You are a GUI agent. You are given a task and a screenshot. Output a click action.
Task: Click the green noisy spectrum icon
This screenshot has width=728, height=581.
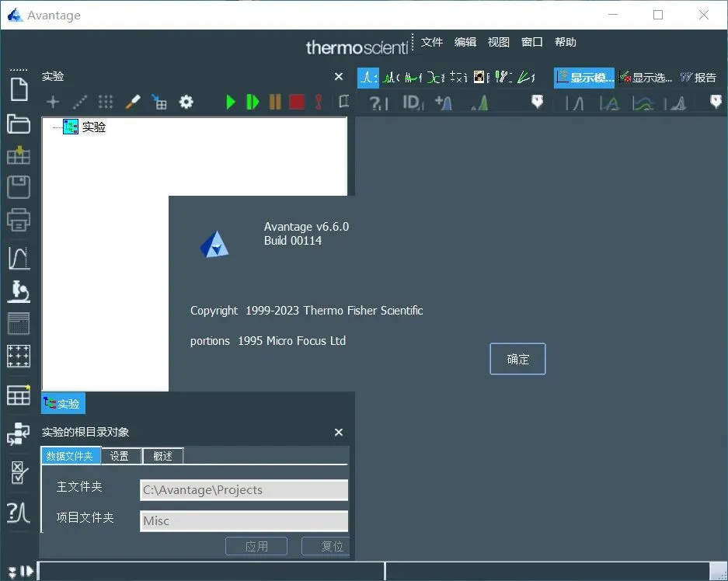413,77
